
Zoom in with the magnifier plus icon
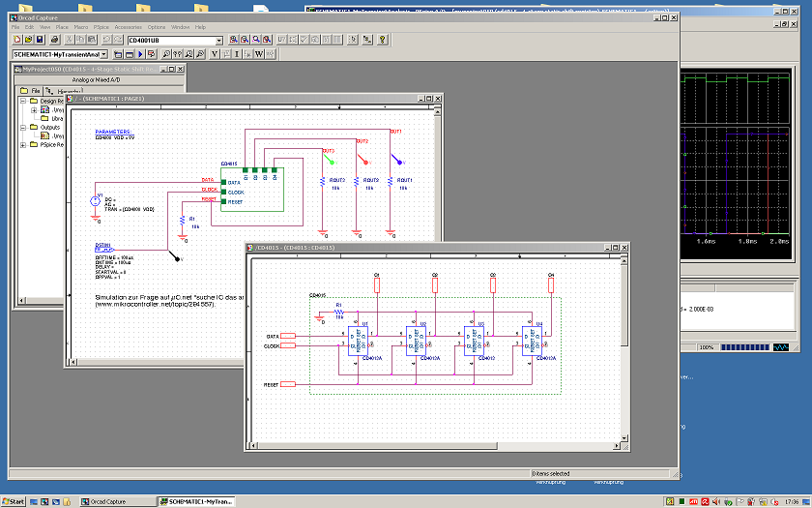point(234,40)
